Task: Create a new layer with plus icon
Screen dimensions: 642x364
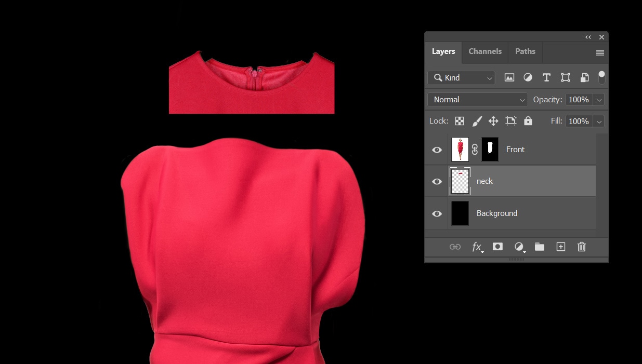Action: pyautogui.click(x=561, y=247)
